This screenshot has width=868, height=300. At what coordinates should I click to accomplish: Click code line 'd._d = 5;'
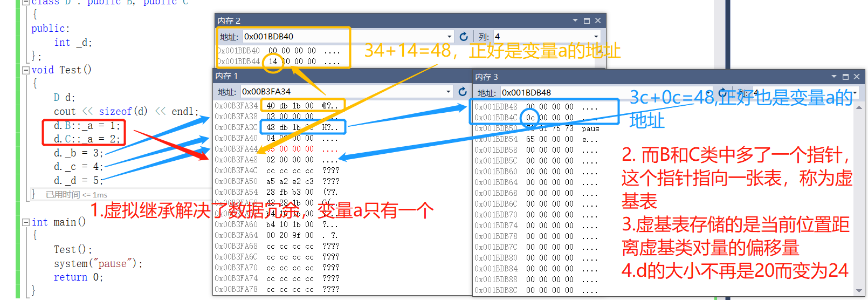tap(78, 180)
